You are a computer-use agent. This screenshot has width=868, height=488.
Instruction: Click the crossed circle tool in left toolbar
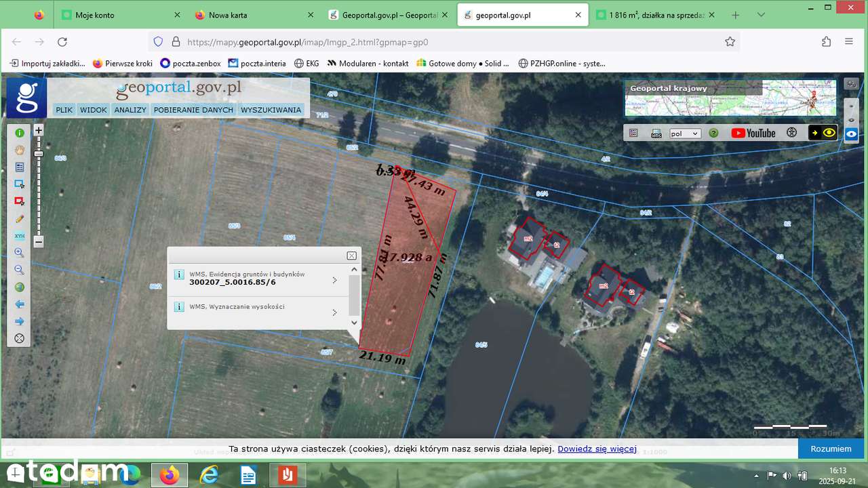point(20,338)
